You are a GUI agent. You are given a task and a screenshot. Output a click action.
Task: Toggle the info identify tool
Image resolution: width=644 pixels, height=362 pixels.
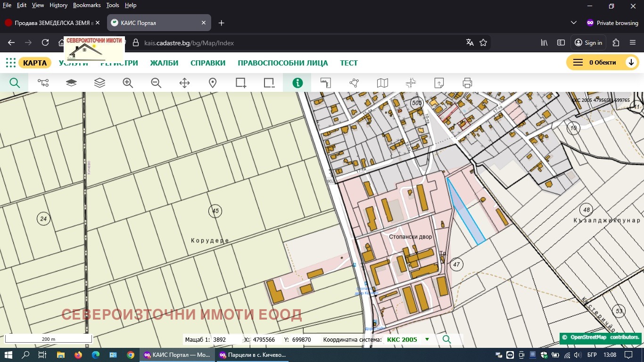297,83
